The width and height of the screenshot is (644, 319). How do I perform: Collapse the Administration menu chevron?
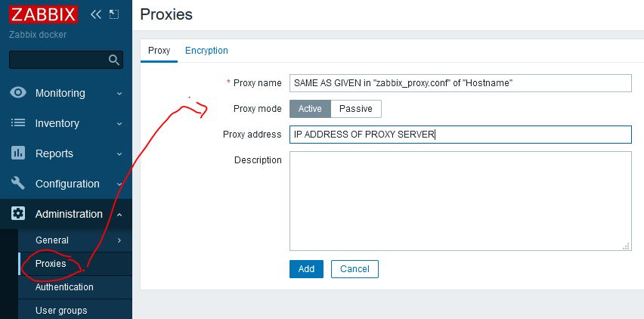119,215
